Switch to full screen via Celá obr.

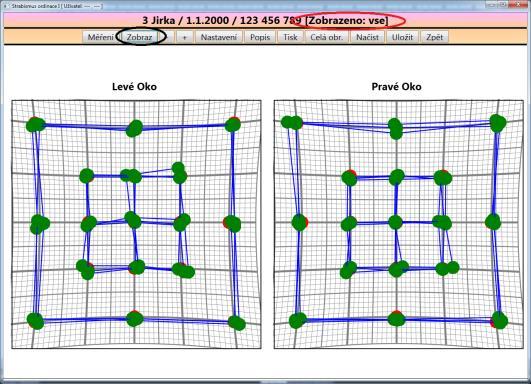tap(326, 37)
